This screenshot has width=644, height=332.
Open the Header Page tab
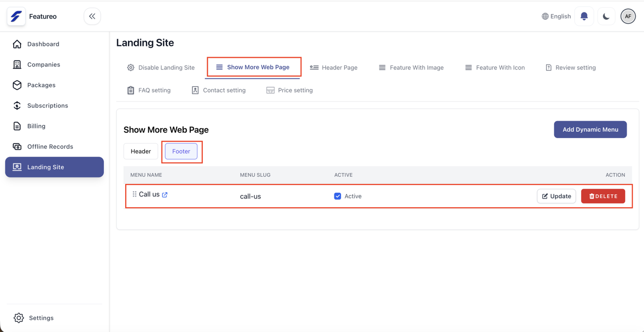pyautogui.click(x=333, y=68)
